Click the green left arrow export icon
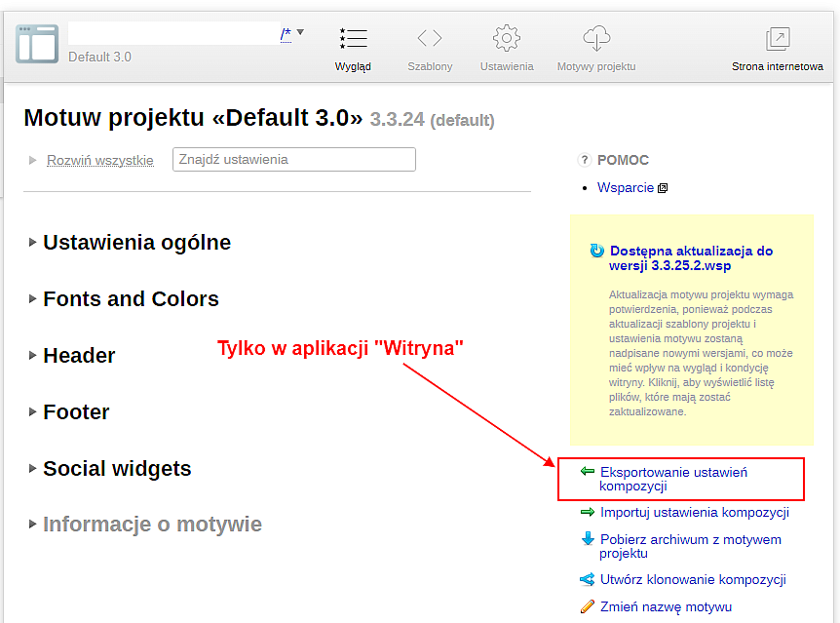This screenshot has height=623, width=840. [x=588, y=471]
